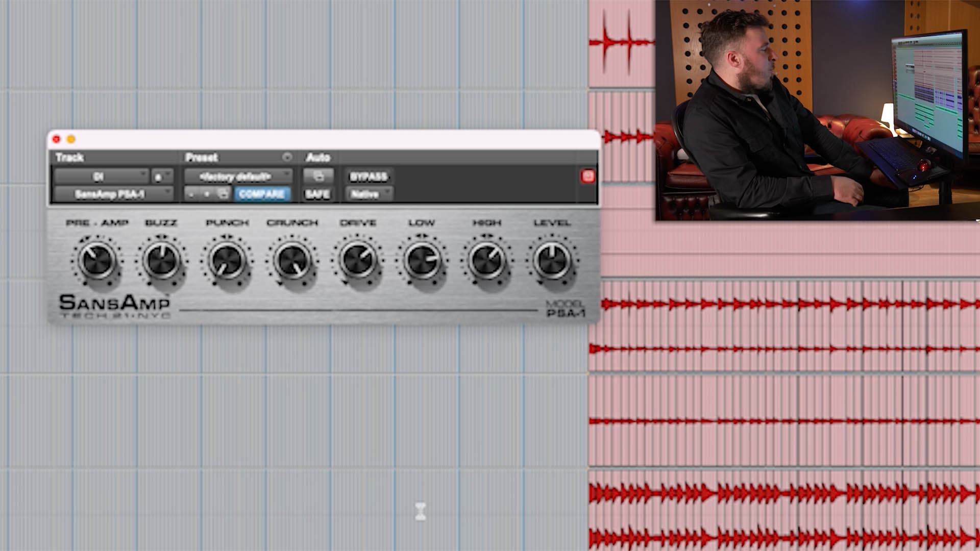The image size is (980, 551).
Task: Click the LOW knob
Action: [x=422, y=260]
